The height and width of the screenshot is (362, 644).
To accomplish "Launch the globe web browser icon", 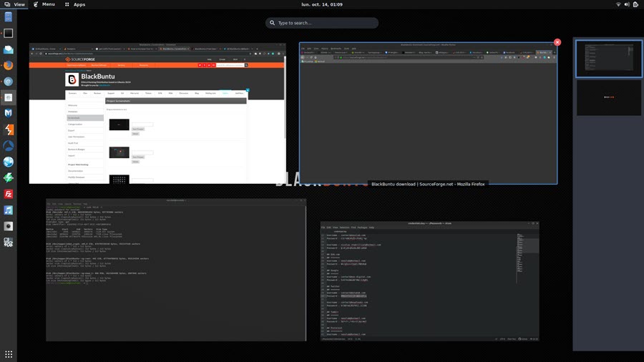I will [8, 162].
